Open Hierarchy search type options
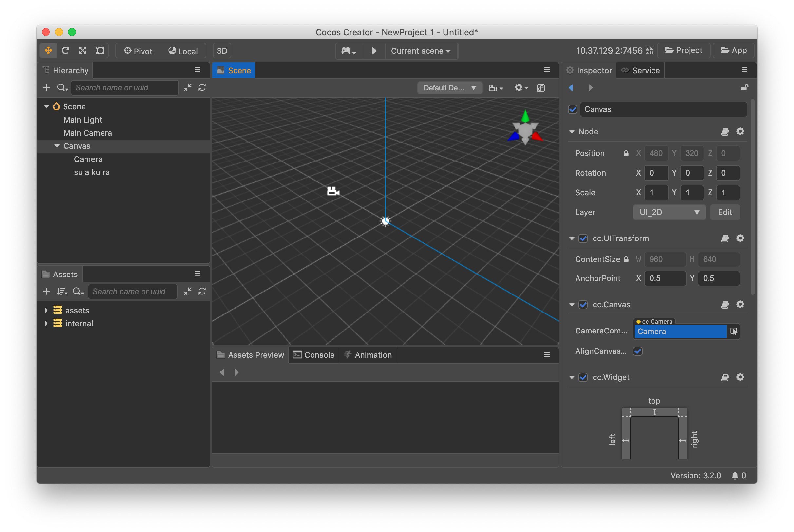The height and width of the screenshot is (532, 794). coord(63,87)
